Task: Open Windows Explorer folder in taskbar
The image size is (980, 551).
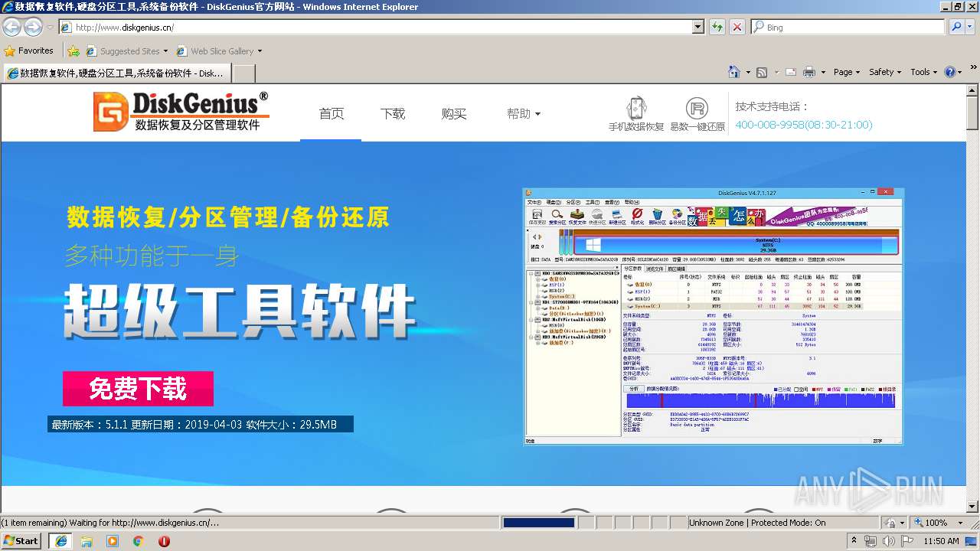Action: click(87, 541)
